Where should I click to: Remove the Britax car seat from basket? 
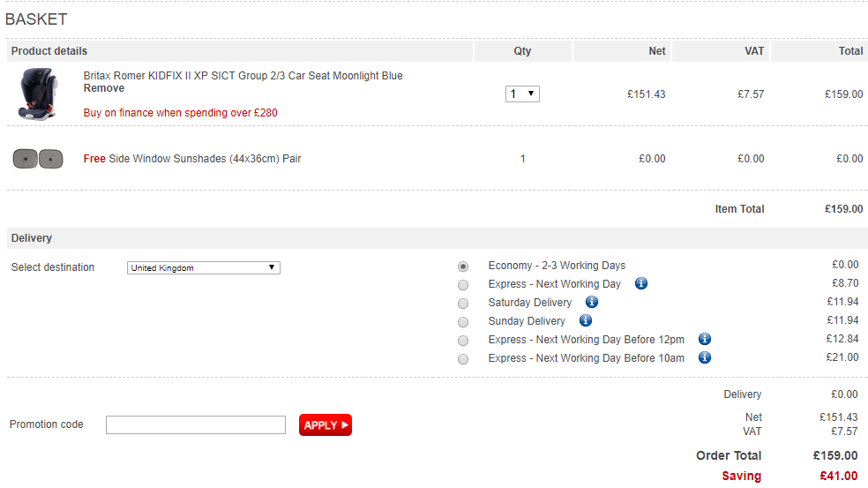pos(104,88)
